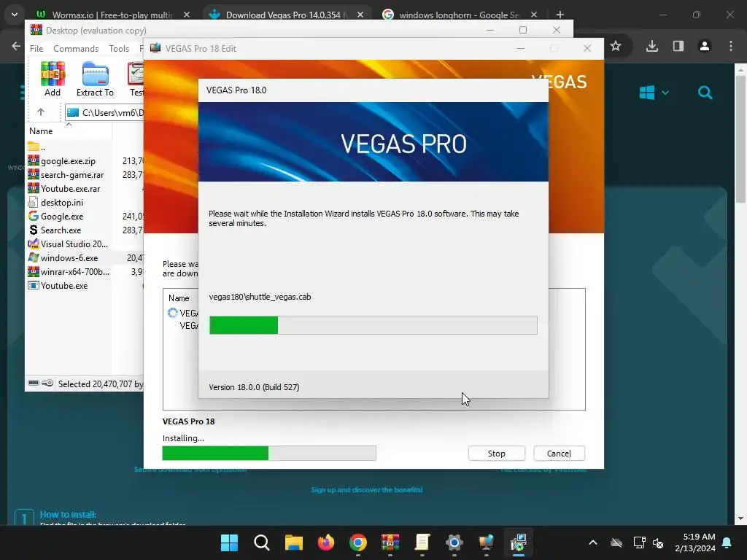The width and height of the screenshot is (747, 560).
Task: Click the VEGAS Pro 18.0 install progress bar
Action: point(373,325)
